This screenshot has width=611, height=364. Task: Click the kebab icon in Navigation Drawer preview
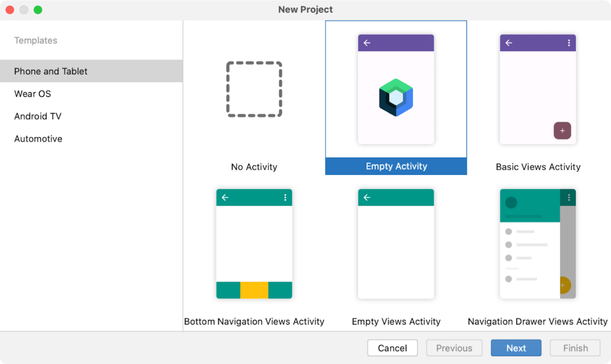(x=569, y=197)
